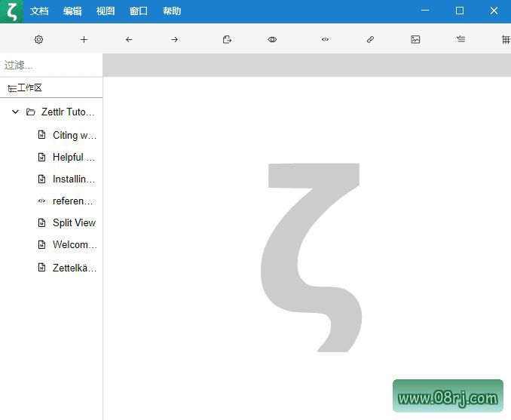The width and height of the screenshot is (511, 420).
Task: Select the Zettlr Tutorial folder
Action: [x=68, y=112]
